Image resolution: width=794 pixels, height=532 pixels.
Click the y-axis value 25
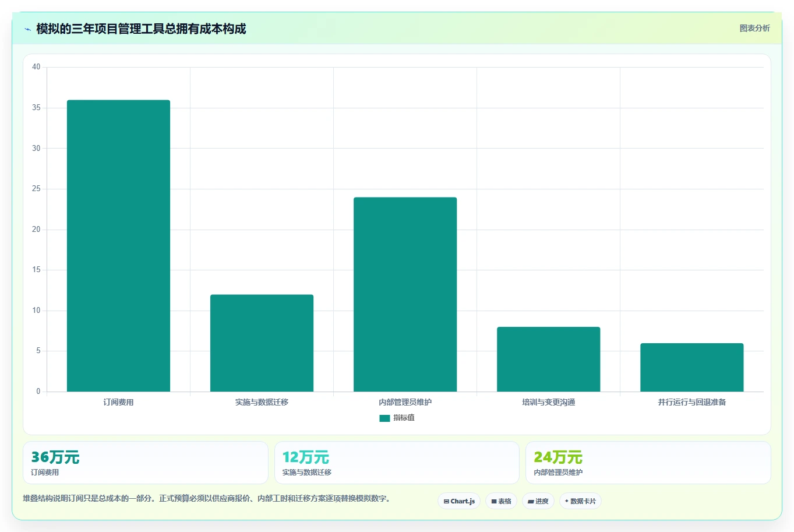click(36, 189)
